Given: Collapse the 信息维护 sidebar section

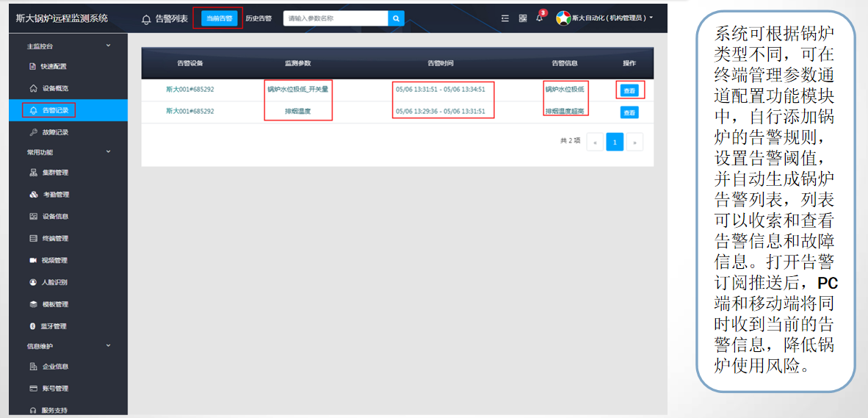Looking at the screenshot, I should [x=109, y=346].
